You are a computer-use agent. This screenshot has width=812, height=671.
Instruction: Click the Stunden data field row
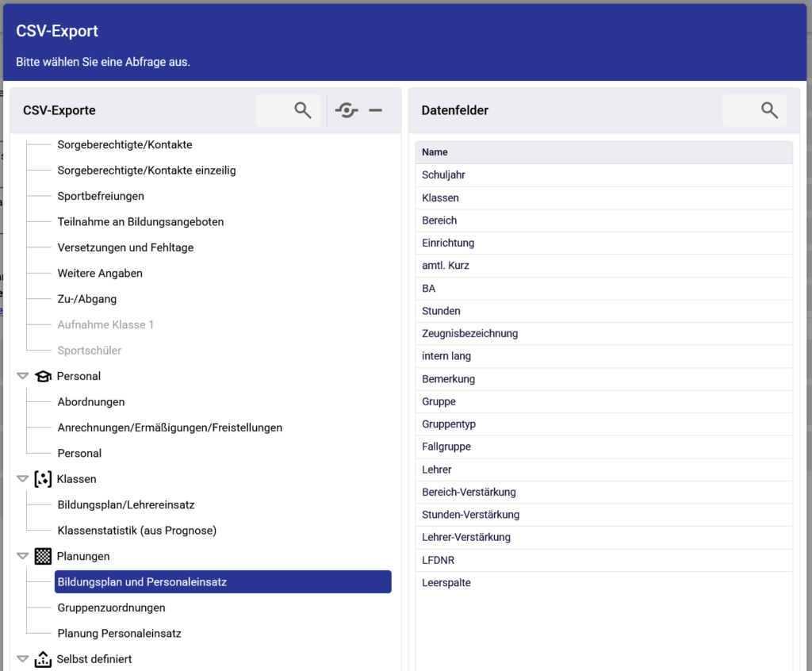603,311
